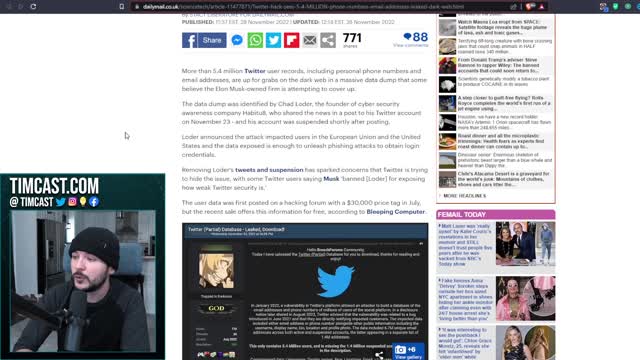Screen dimensions: 640x360
Task: Click the share page icon in address bar
Action: pos(513,7)
